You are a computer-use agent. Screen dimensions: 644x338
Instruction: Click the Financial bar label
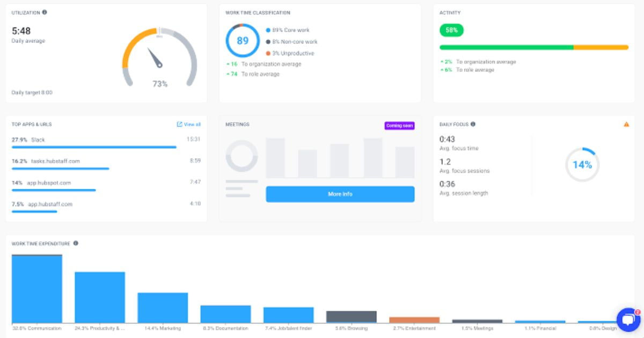click(x=539, y=328)
